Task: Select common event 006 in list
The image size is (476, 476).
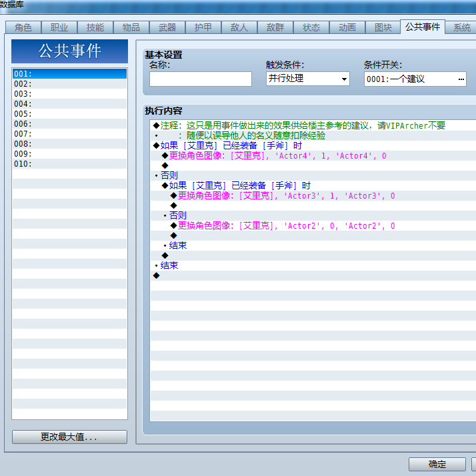Action: click(x=69, y=124)
